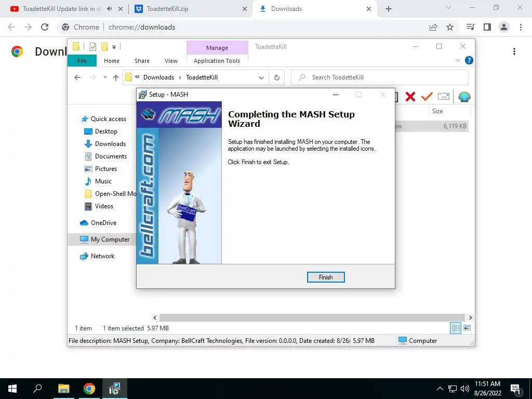Screen dimensions: 532x399
Task: Open the Windows Start menu
Action: point(12,389)
